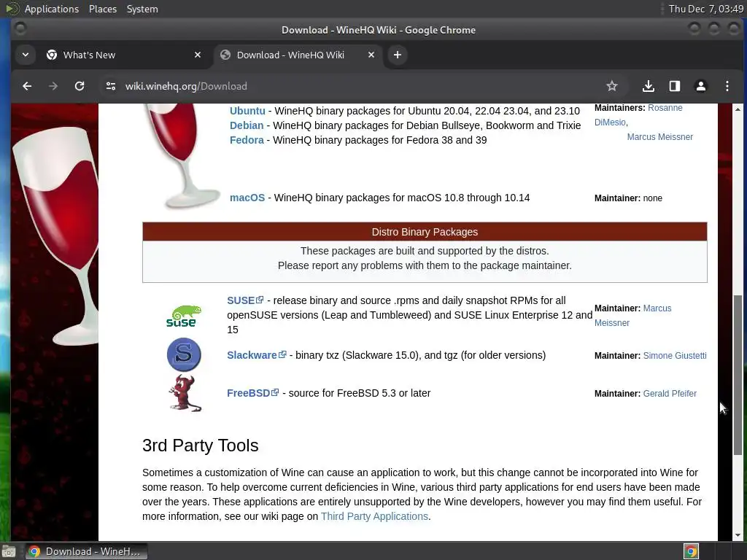Open Simone Giustetti maintainer link
747x560 pixels.
tap(675, 356)
